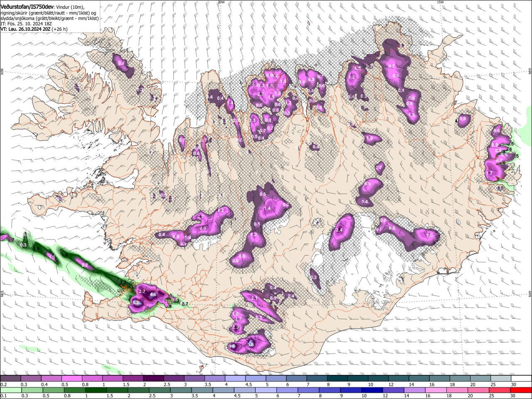The width and height of the screenshot is (532, 399).
Task: Click the '15W' longitude label
Action: tap(440, 2)
